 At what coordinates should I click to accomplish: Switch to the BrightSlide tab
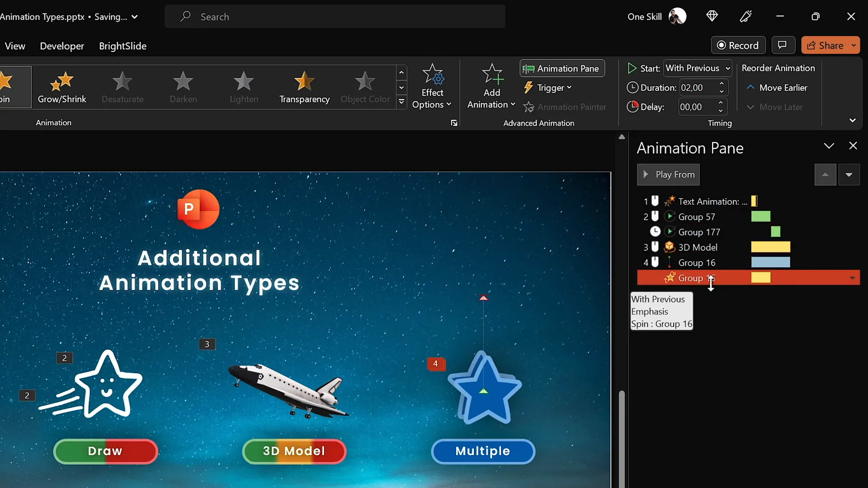click(123, 46)
